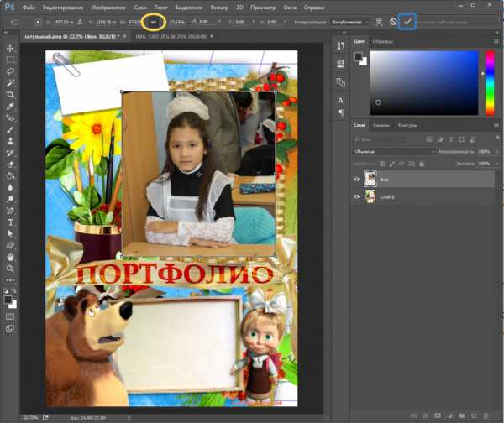Click the vertical skew field
504x423 pixels.
(276, 22)
